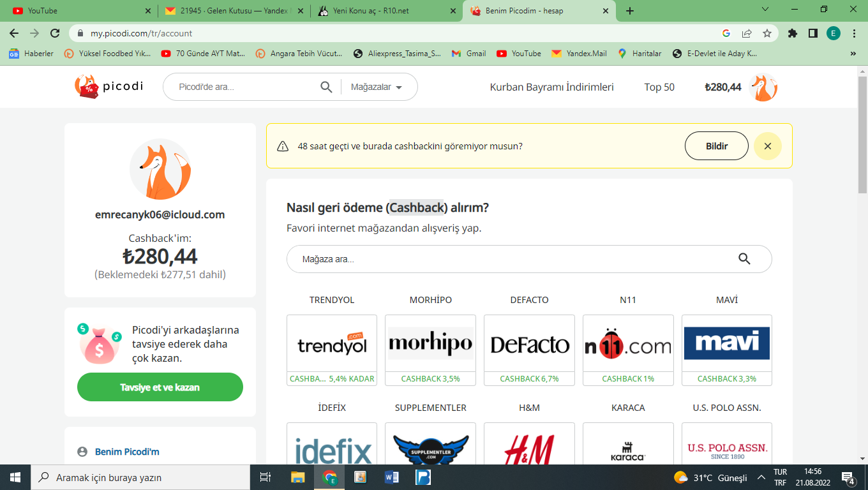Open the DeFacto store card
Image resolution: width=868 pixels, height=490 pixels.
(529, 350)
